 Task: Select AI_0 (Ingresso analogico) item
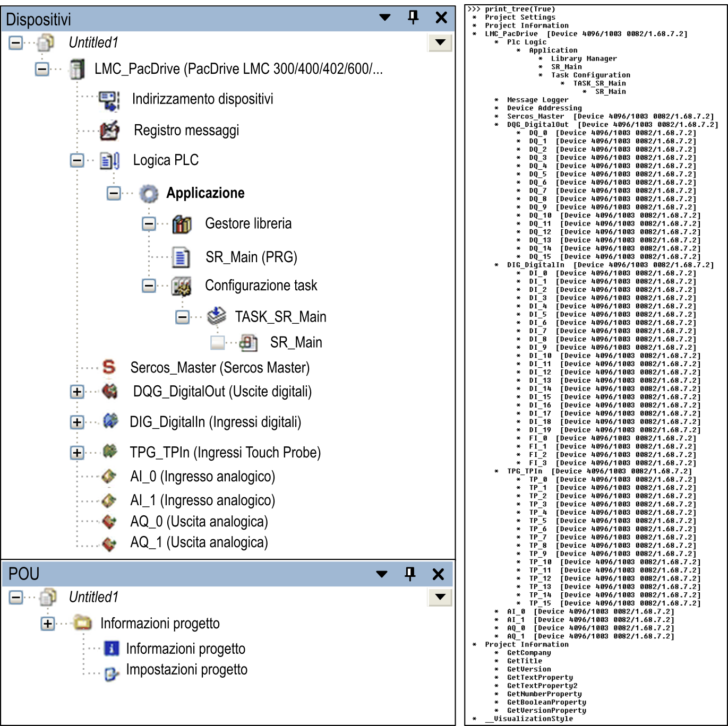click(202, 477)
